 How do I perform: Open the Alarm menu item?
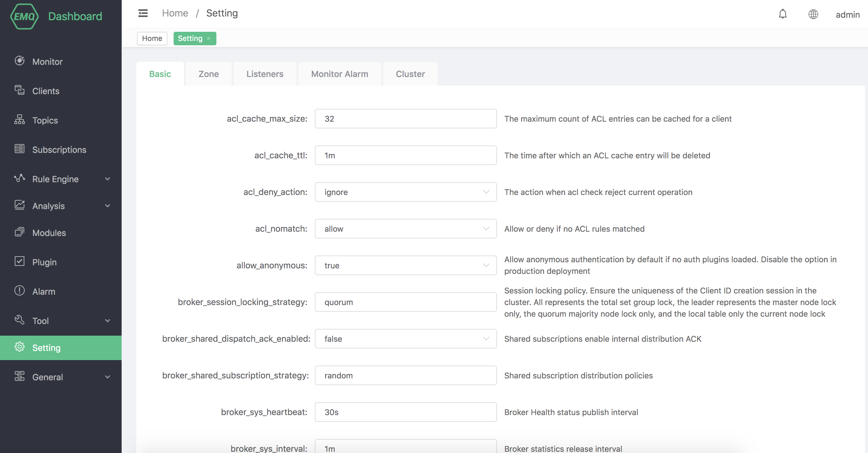[61, 292]
